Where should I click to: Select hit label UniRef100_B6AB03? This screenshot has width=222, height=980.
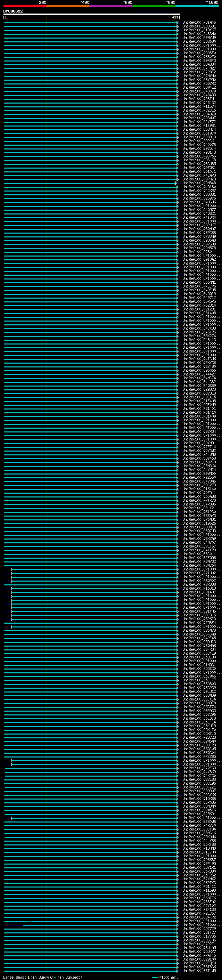[x=199, y=684]
